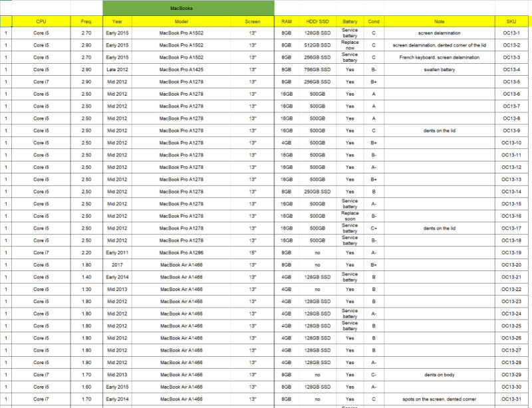Select SKU cell OC13-30
The width and height of the screenshot is (532, 408).
point(511,387)
